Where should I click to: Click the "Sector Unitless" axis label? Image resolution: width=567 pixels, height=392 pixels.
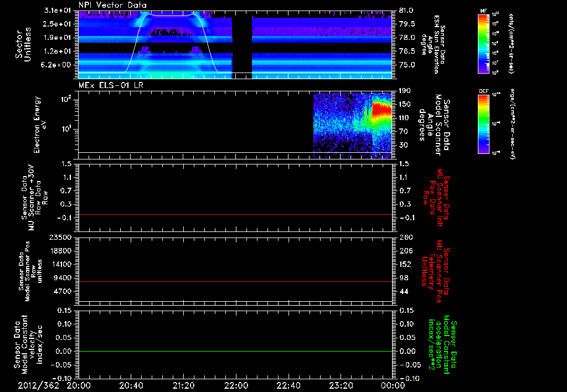(23, 44)
